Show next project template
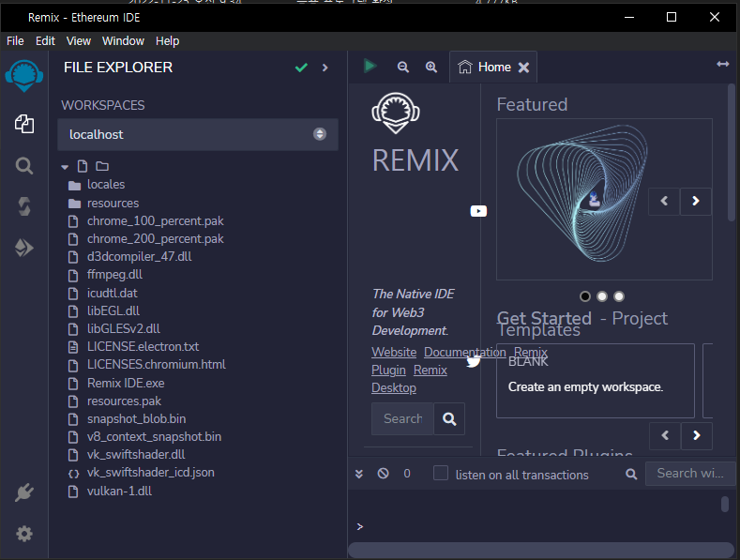 click(697, 435)
